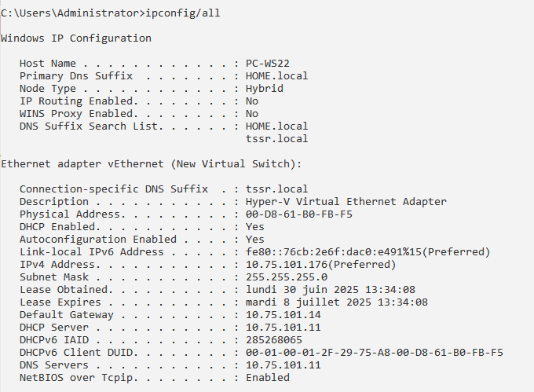Click the Hyper-V Virtual Ethernet Adapter description
This screenshot has width=534, height=392.
pos(346,201)
